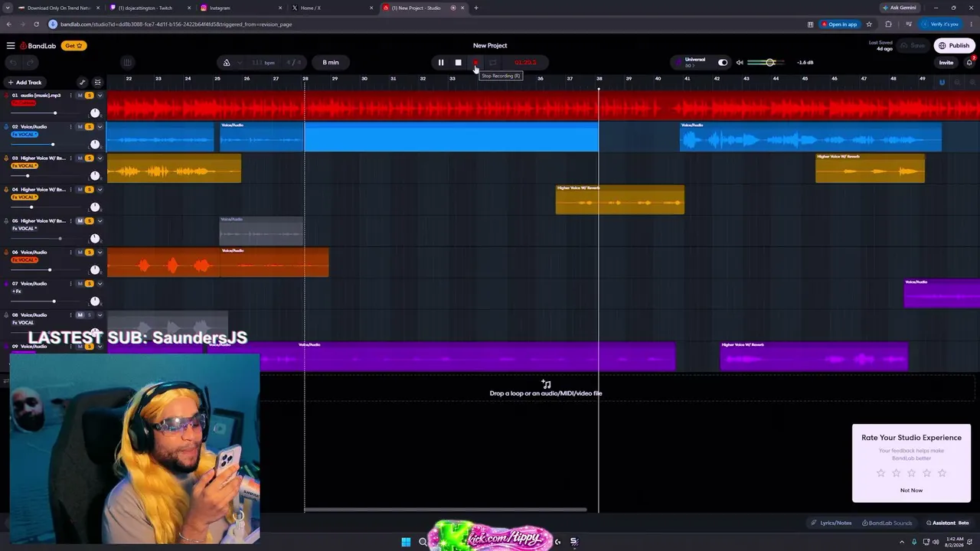Toggle the cycle loop button

point(493,63)
